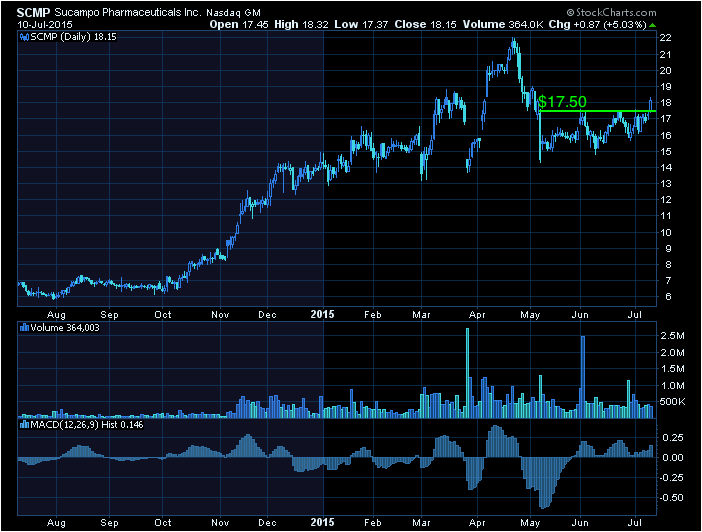Click the Apr label under the price chart
The image size is (702, 532).
477,315
